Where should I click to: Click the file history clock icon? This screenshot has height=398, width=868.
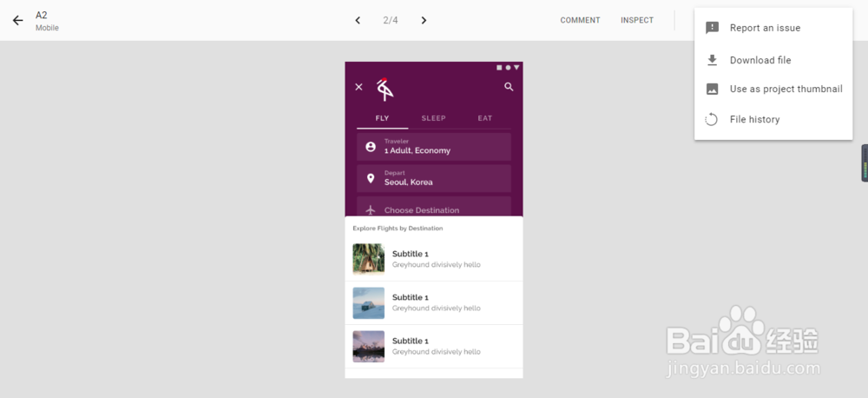[712, 119]
